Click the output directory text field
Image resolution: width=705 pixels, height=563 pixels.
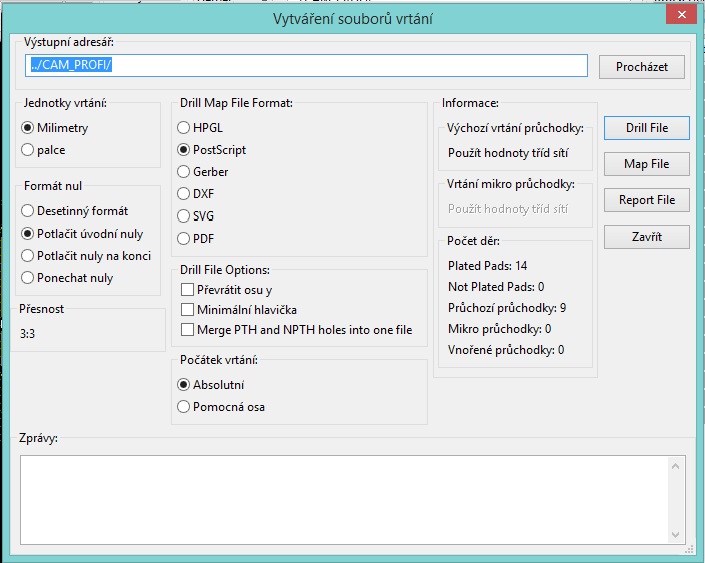306,66
